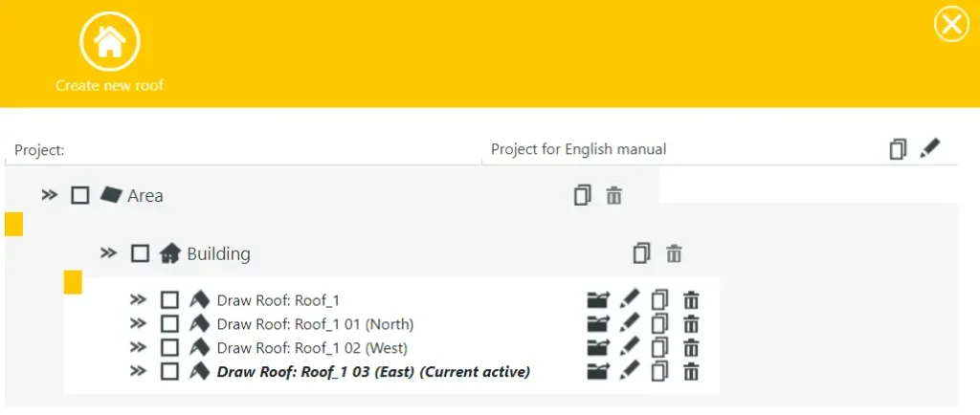Delete Roof_1 02 (West) via trash icon
The image size is (980, 415).
pos(691,347)
